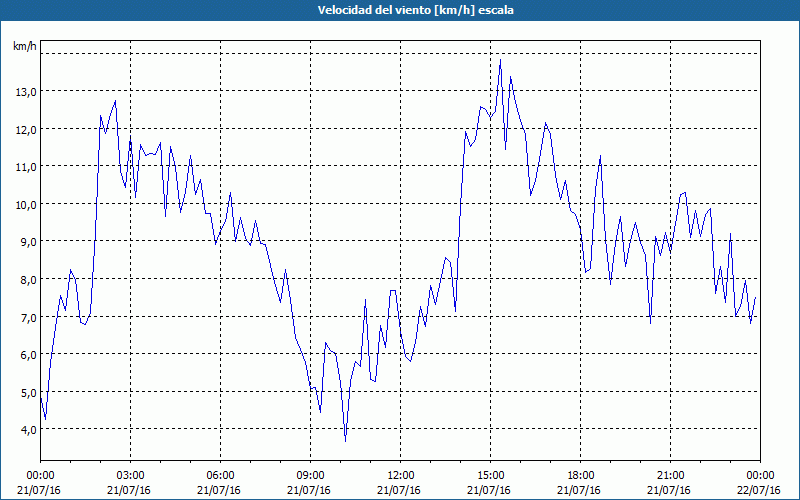Click the wind speed peak near 15:00
800x500 pixels.
click(x=500, y=60)
